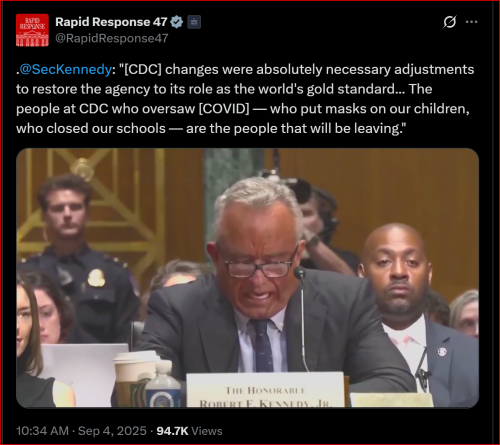Click the bracketed [COVID] text in the tweet
This screenshot has width=500, height=445.
224,109
